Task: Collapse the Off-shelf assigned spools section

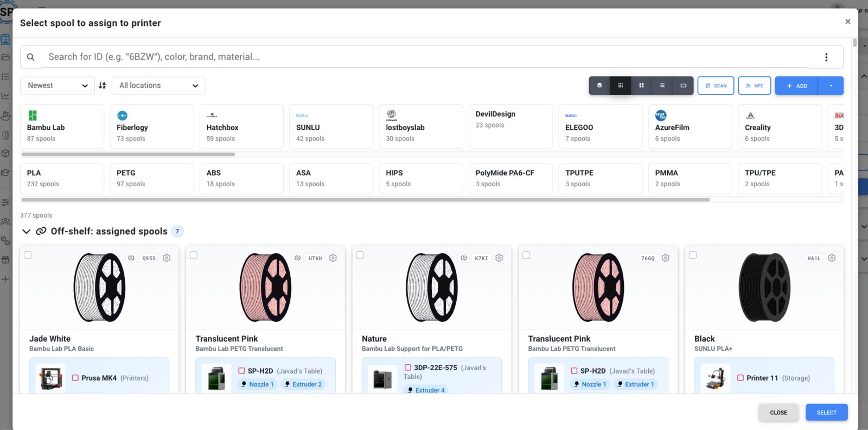Action: (26, 231)
